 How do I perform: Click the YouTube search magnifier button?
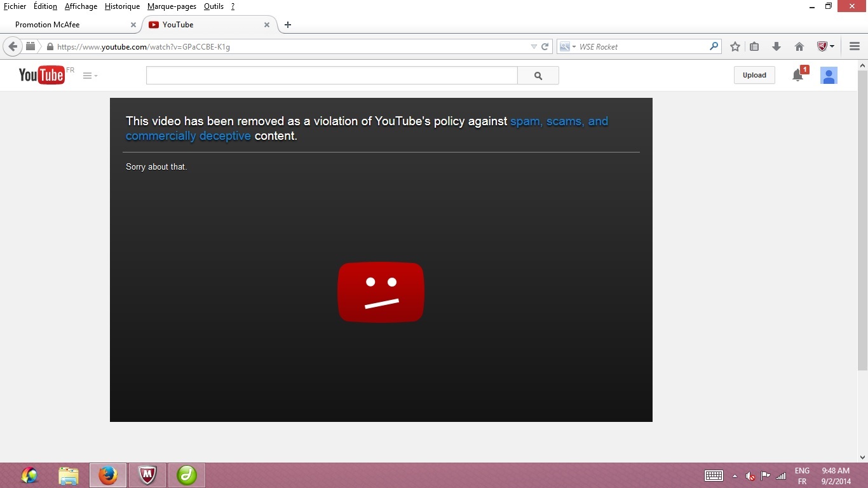click(538, 76)
